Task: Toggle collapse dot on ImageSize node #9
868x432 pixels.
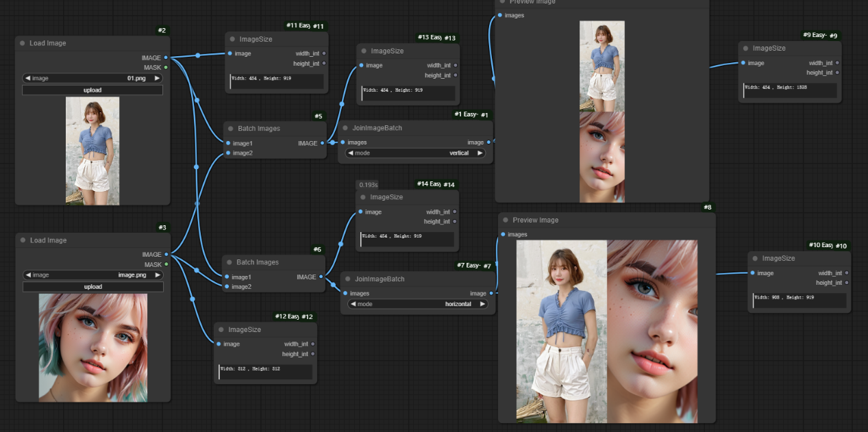Action: (745, 49)
